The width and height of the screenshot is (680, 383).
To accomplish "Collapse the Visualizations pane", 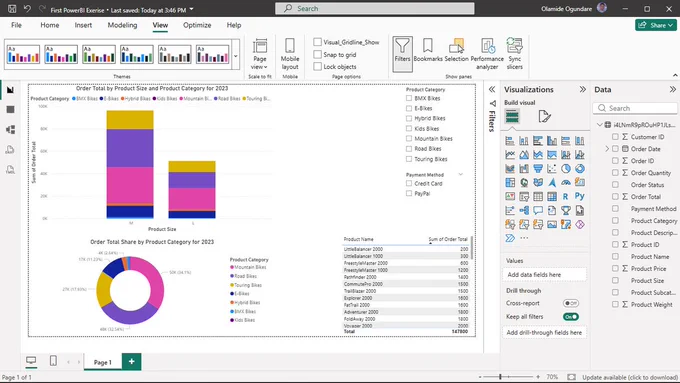I will click(582, 89).
